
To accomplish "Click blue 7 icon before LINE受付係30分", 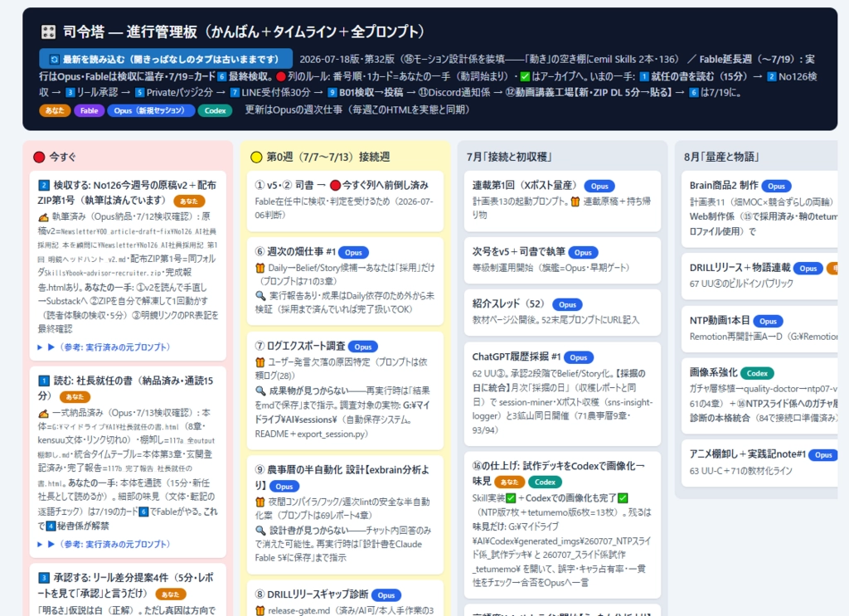I will [x=235, y=93].
